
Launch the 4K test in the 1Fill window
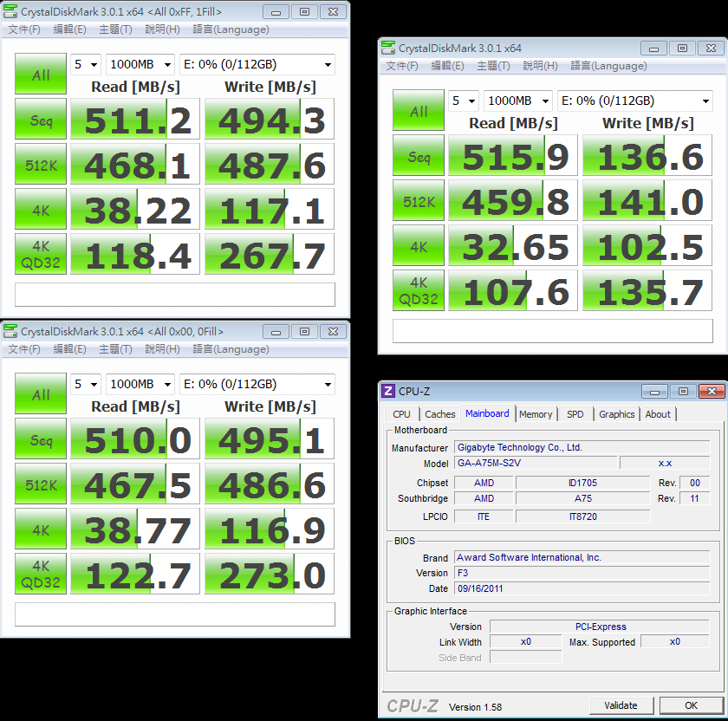tap(41, 209)
